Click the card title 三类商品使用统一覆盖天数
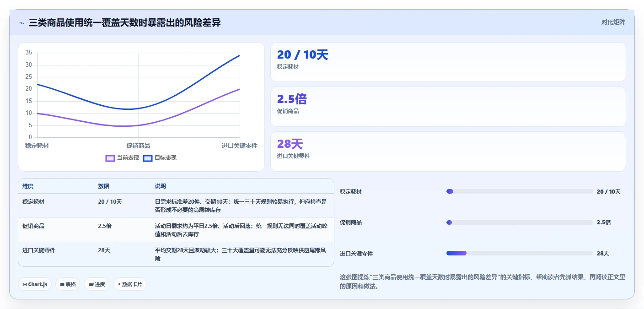Viewport: 644px width, 309px height. (124, 22)
